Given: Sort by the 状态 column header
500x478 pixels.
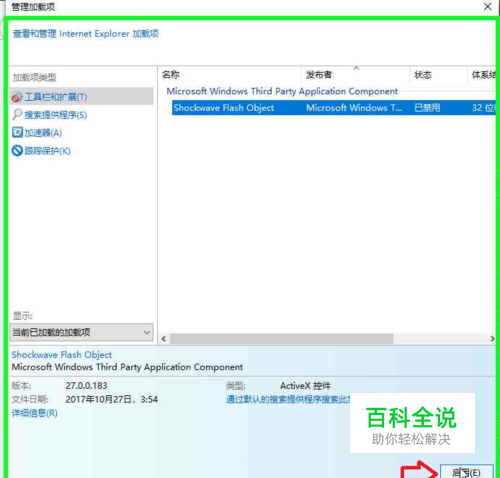Looking at the screenshot, I should (x=423, y=75).
